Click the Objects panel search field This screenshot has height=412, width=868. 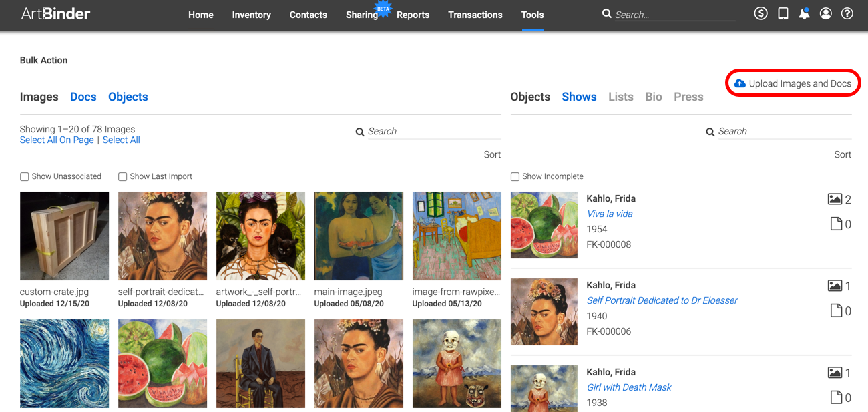[784, 132]
